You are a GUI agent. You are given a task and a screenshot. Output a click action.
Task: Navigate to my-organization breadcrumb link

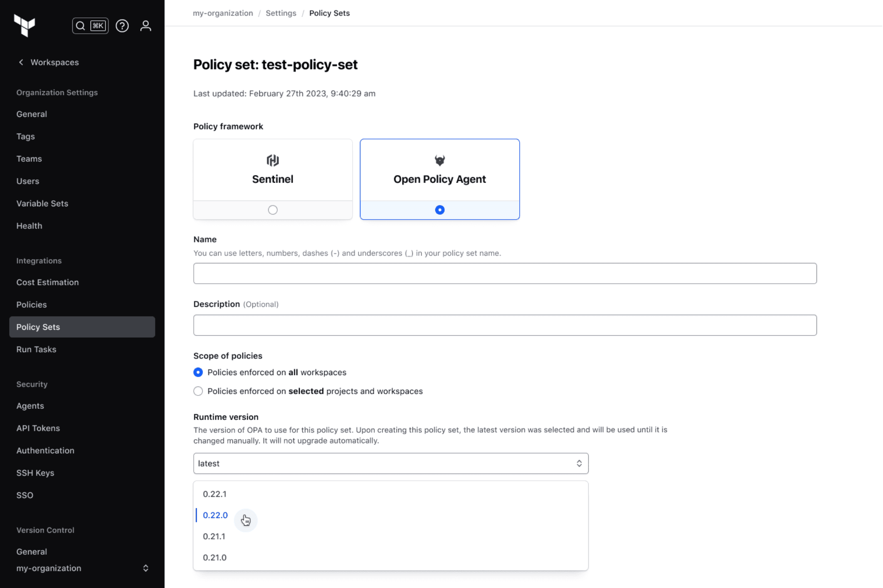pyautogui.click(x=223, y=13)
